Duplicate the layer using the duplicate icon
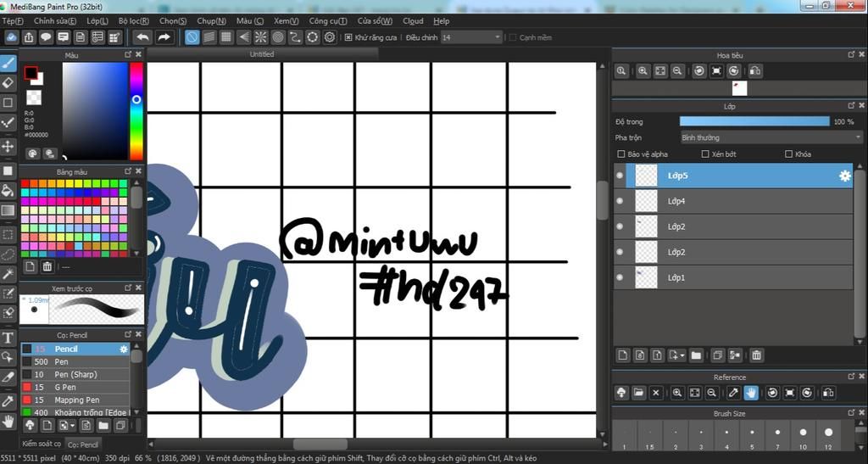This screenshot has width=868, height=464. coord(717,355)
